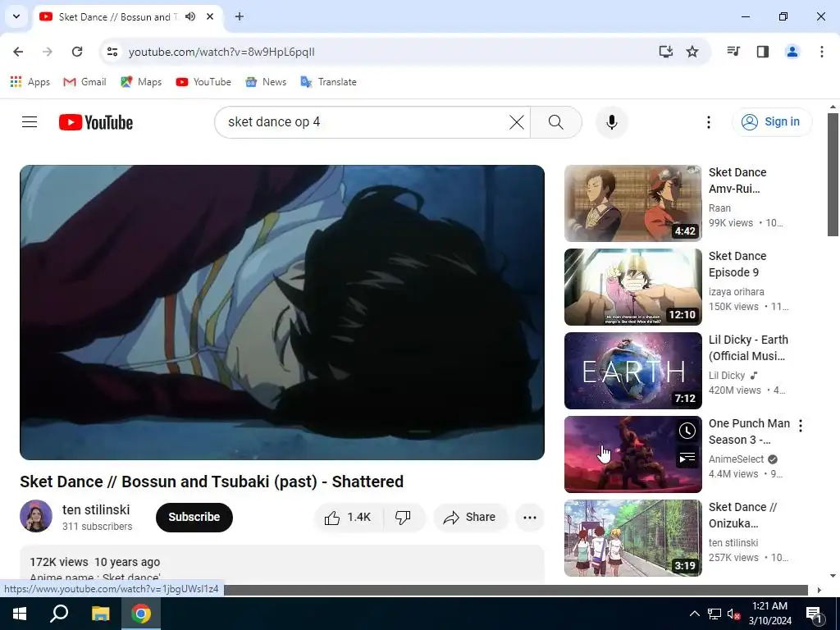
Task: Open One Punch Man Season 3 title
Action: pyautogui.click(x=749, y=431)
